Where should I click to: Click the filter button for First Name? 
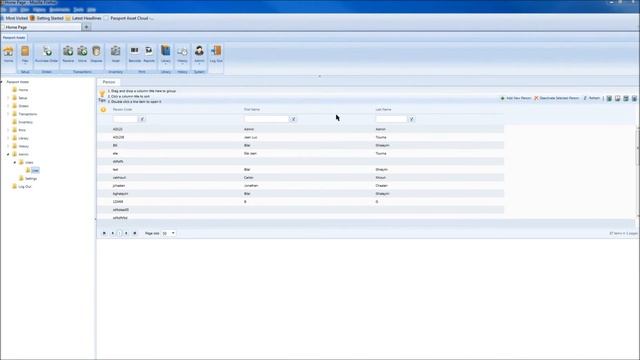(x=293, y=119)
